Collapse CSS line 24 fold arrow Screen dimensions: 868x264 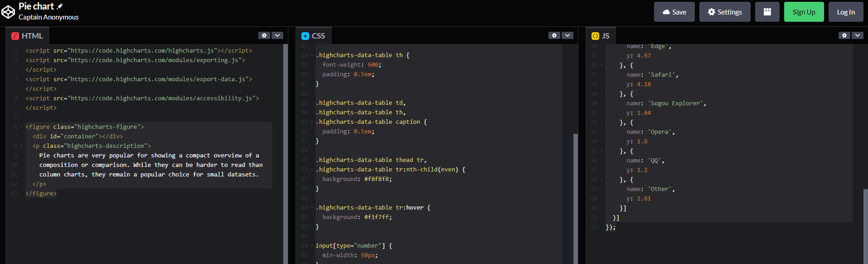tap(312, 55)
